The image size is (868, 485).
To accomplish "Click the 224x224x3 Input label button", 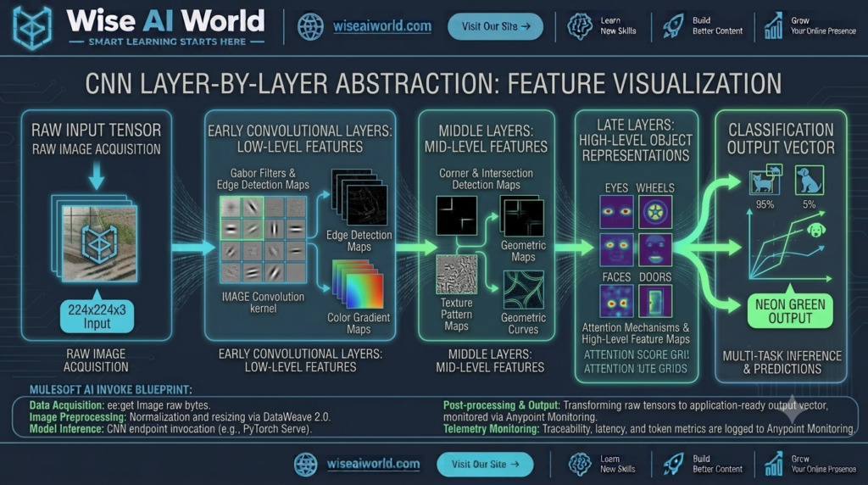I will tap(97, 316).
